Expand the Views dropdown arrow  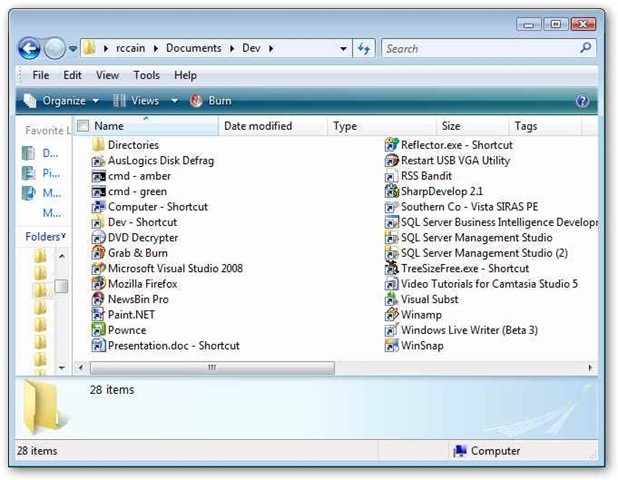[x=174, y=101]
